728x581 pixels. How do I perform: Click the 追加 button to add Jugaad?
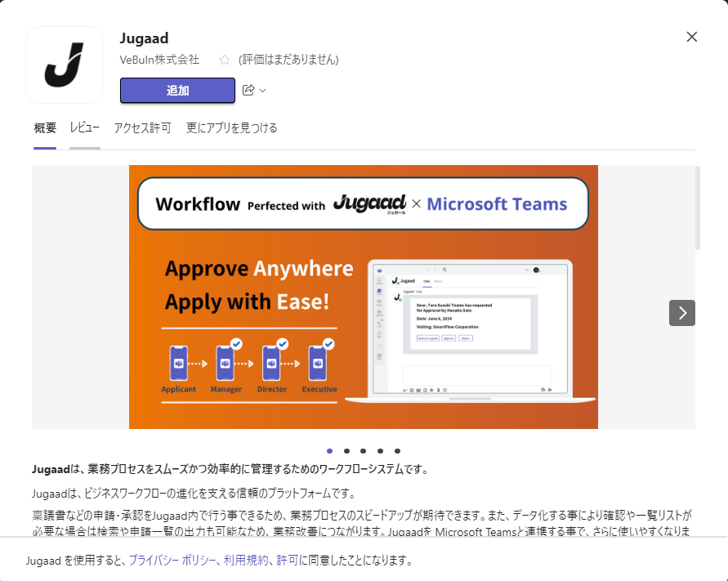[x=177, y=90]
